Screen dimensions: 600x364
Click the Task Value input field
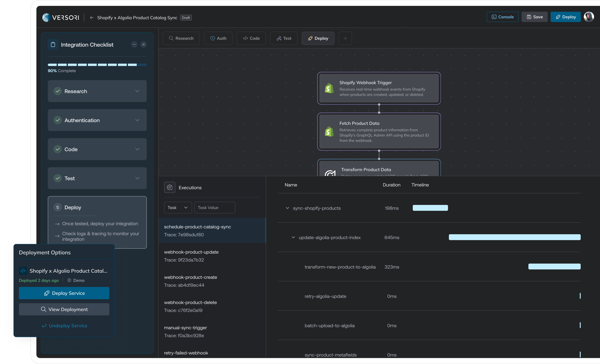click(x=215, y=208)
